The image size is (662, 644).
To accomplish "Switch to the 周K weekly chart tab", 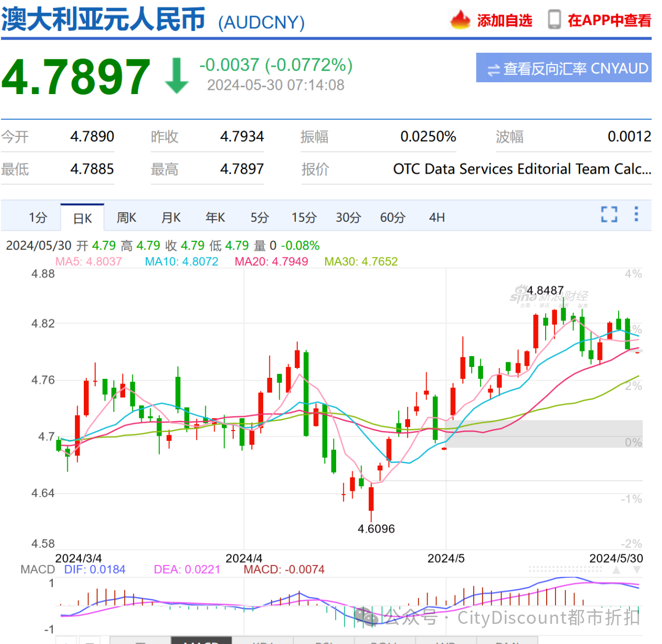I will click(x=127, y=218).
